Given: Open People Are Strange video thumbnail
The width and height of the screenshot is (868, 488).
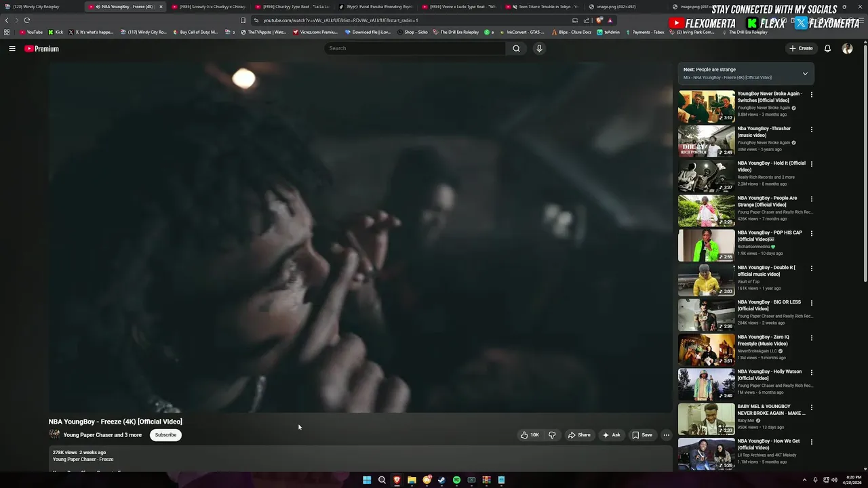Looking at the screenshot, I should [x=707, y=211].
